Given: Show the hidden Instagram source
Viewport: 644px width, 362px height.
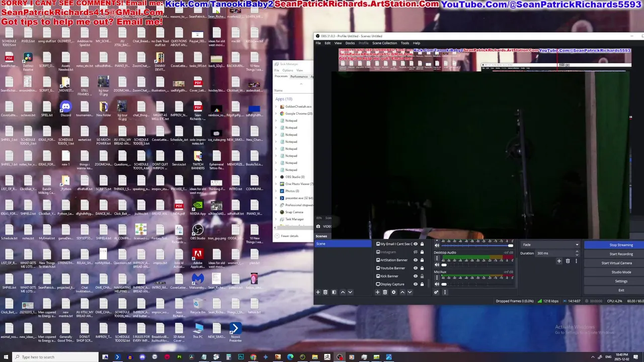Looking at the screenshot, I should point(416,252).
